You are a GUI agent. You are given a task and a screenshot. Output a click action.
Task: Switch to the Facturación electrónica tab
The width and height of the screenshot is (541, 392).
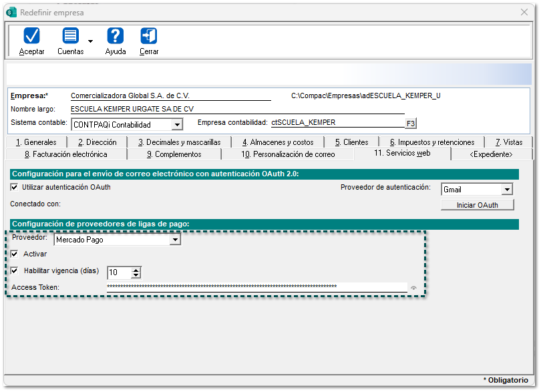pyautogui.click(x=65, y=154)
